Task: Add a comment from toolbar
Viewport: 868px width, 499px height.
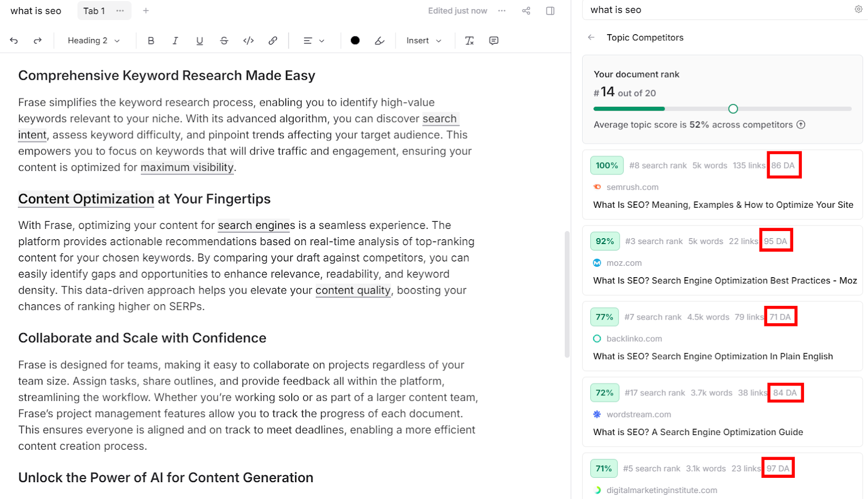Action: pos(494,41)
